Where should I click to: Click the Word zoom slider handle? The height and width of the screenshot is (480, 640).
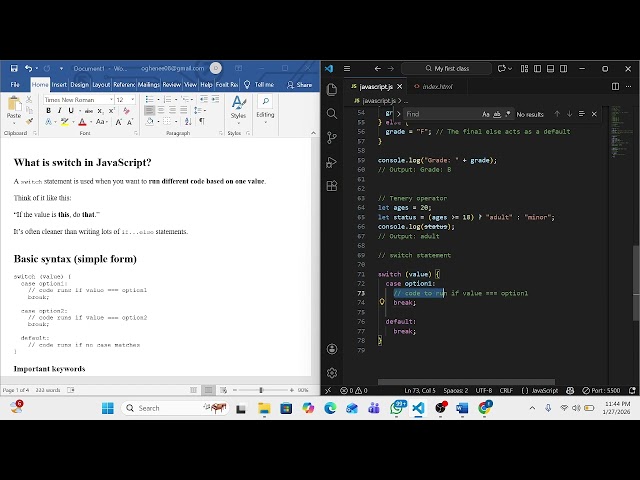261,390
